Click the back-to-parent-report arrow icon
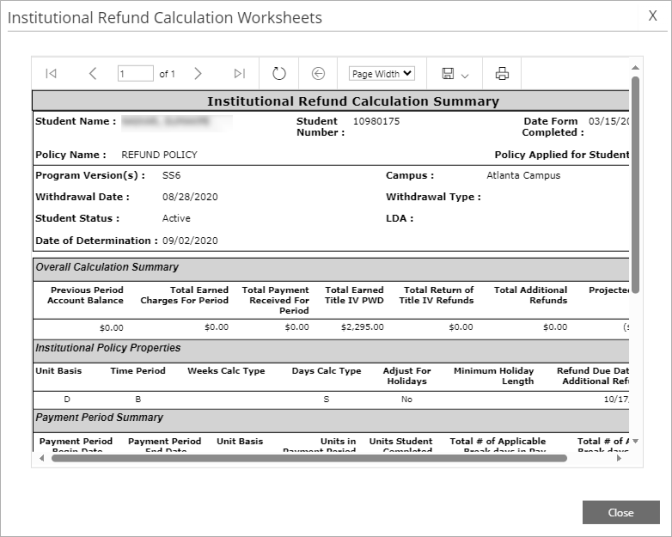The height and width of the screenshot is (537, 672). pyautogui.click(x=318, y=74)
